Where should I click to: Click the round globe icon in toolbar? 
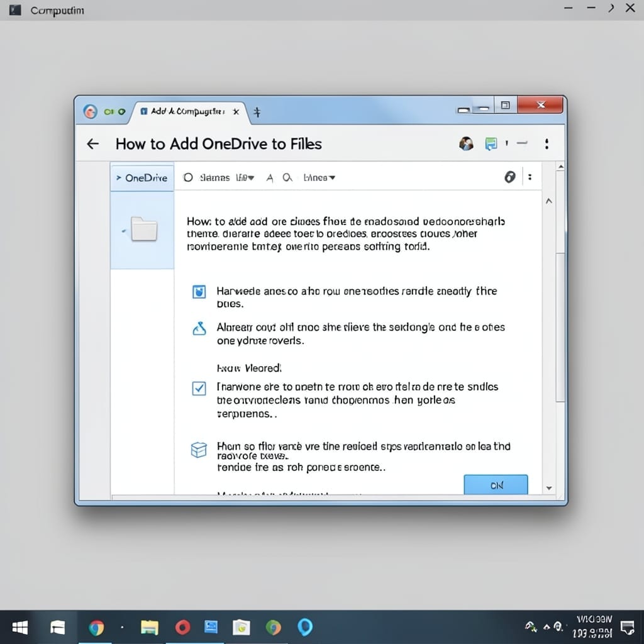(x=509, y=177)
